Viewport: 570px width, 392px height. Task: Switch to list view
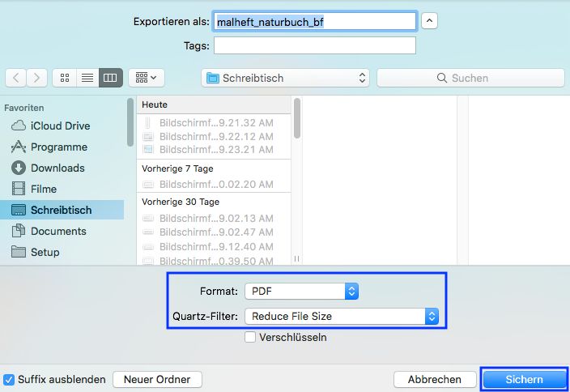click(x=87, y=78)
